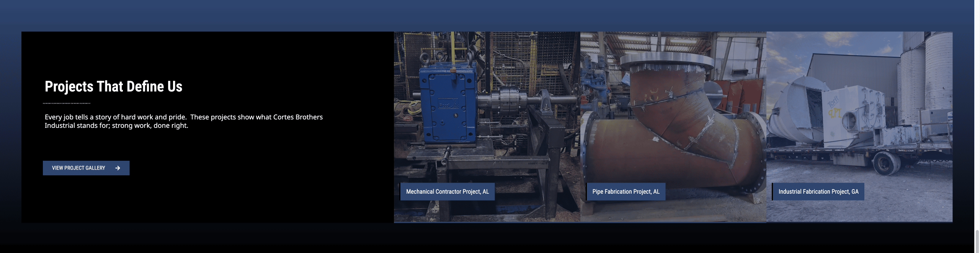
Task: Click the page vertical scrollbar thumb
Action: (977, 241)
